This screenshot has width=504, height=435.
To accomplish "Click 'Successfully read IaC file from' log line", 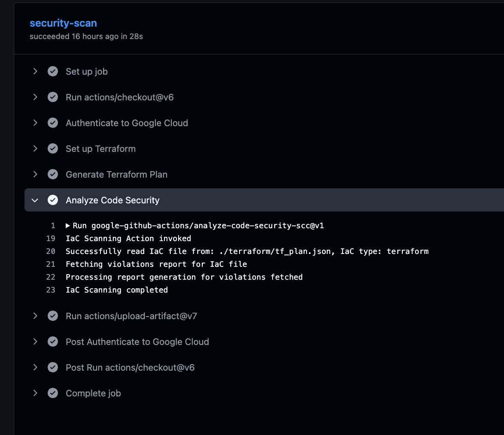I will coord(247,251).
